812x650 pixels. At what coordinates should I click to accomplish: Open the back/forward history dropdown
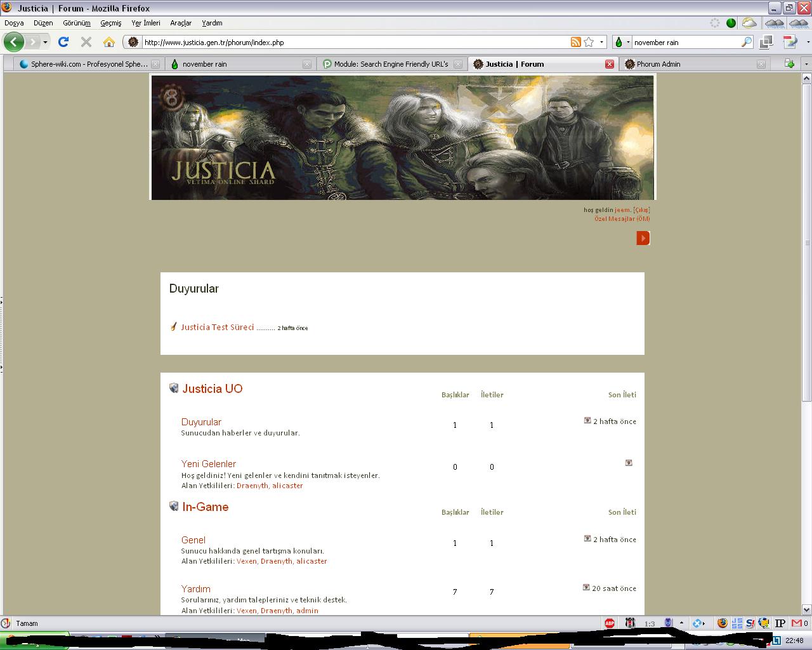click(x=45, y=42)
